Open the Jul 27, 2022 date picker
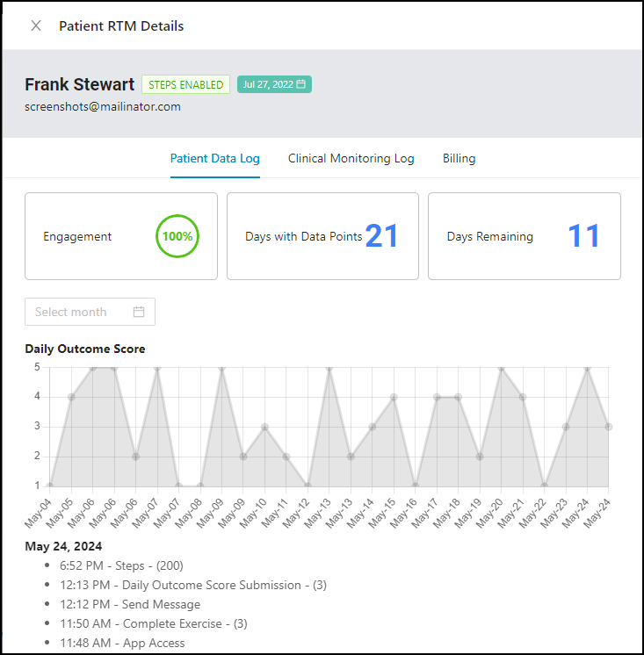 point(274,84)
